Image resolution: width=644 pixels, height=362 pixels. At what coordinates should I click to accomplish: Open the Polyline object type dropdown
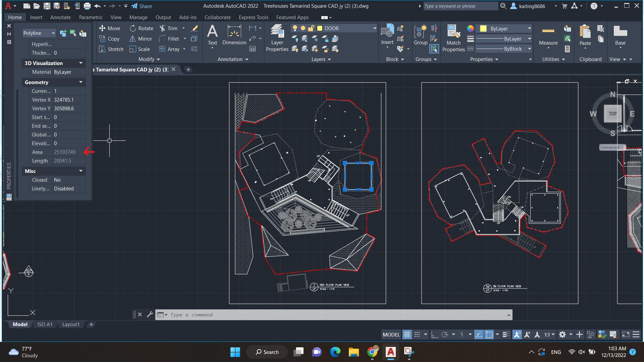[x=53, y=33]
